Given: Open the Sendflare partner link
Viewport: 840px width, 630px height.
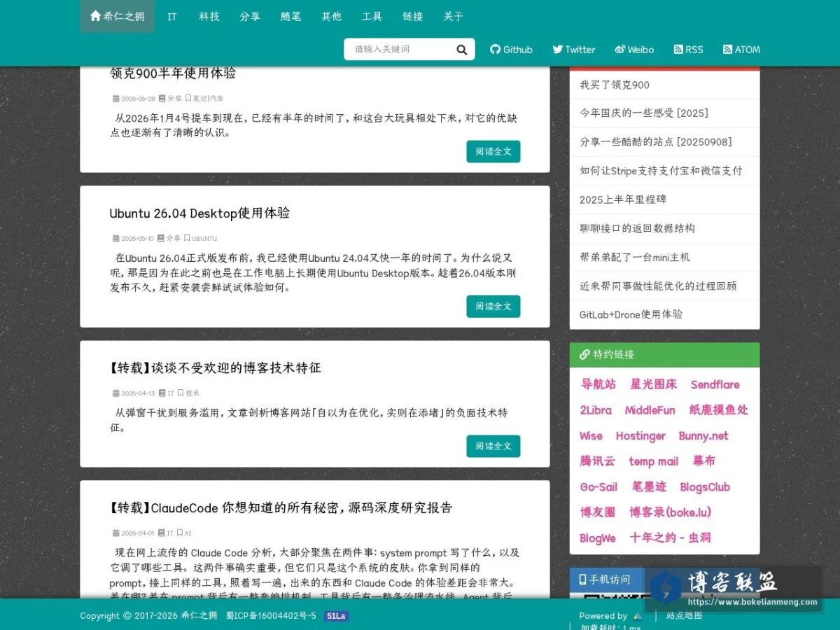Looking at the screenshot, I should pos(715,384).
